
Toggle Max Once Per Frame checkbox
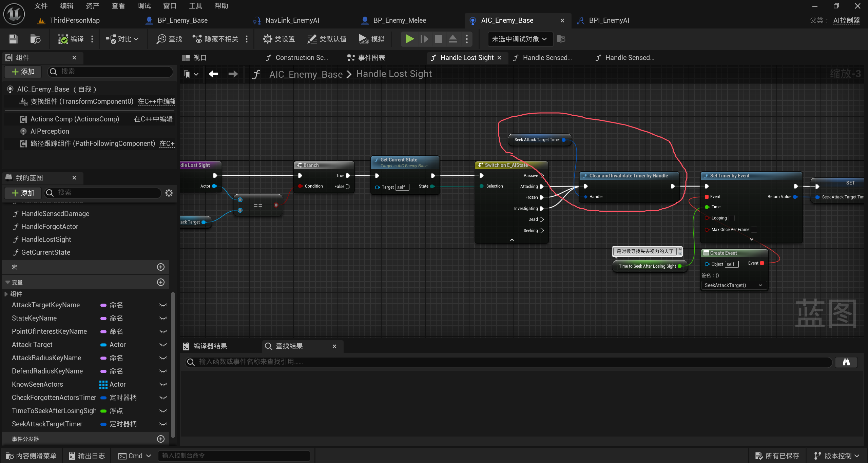(754, 230)
